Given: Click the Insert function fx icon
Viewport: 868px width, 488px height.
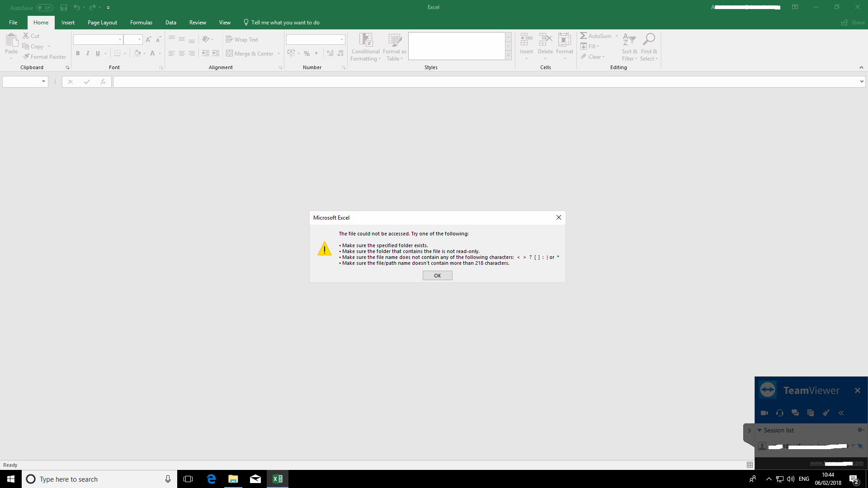Looking at the screenshot, I should coord(103,82).
